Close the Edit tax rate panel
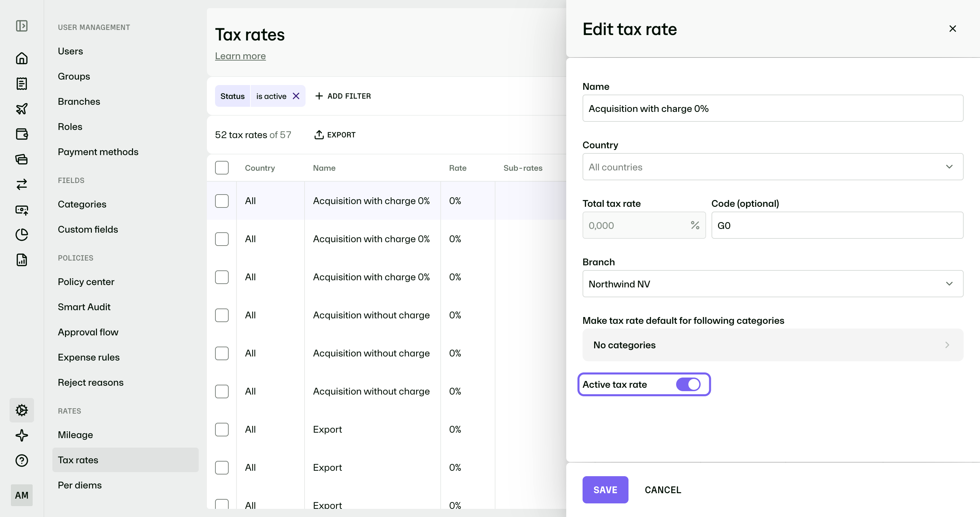The image size is (980, 517). 953,29
